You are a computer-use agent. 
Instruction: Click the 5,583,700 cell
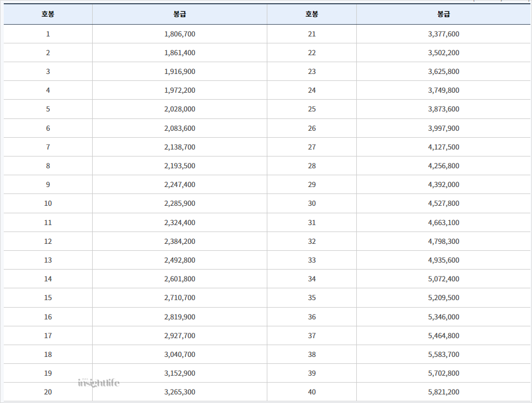coord(444,354)
